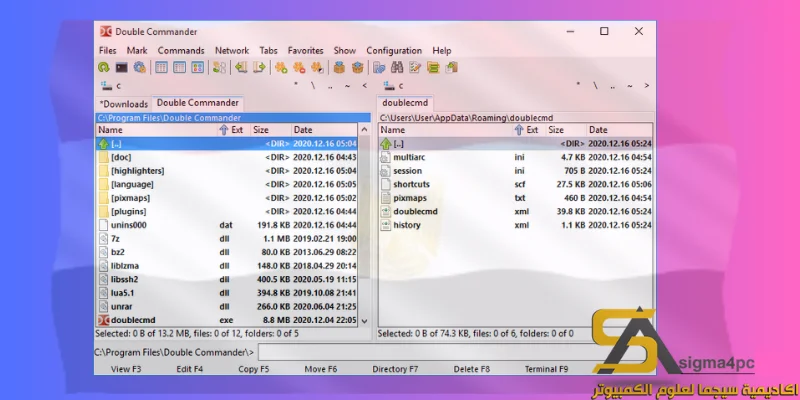800x400 pixels.
Task: Click left panel scrollbar down arrow
Action: (364, 321)
